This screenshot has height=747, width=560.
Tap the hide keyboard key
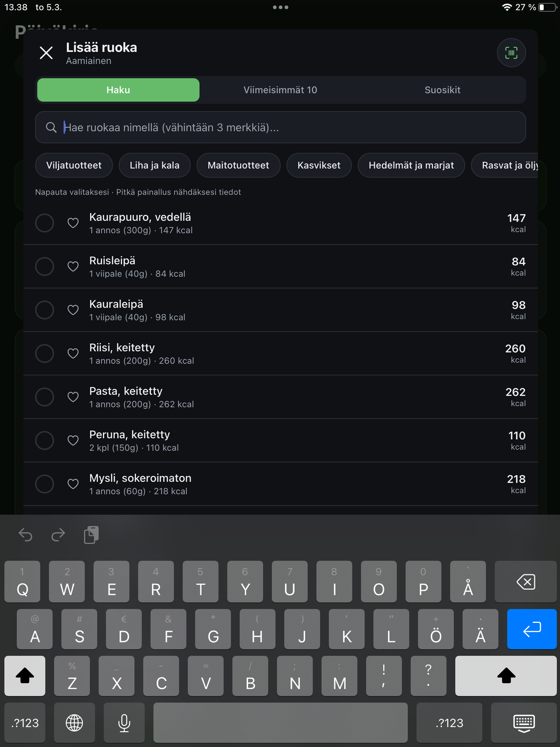point(524,723)
